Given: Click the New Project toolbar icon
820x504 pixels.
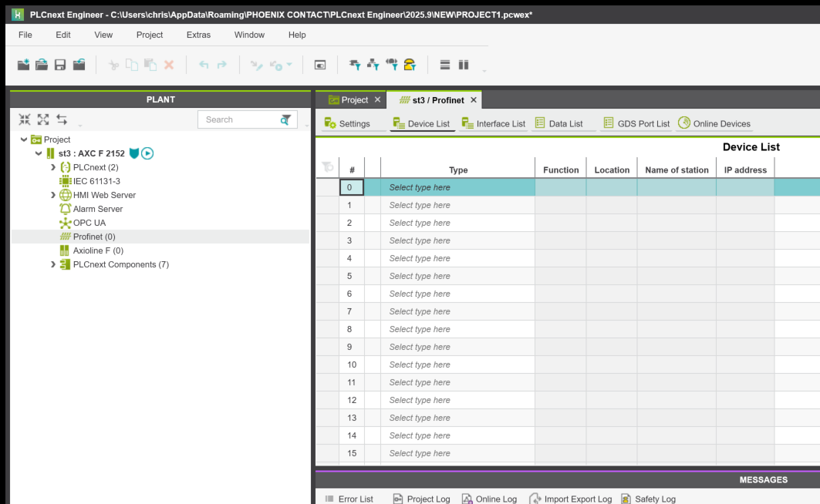Looking at the screenshot, I should point(23,66).
